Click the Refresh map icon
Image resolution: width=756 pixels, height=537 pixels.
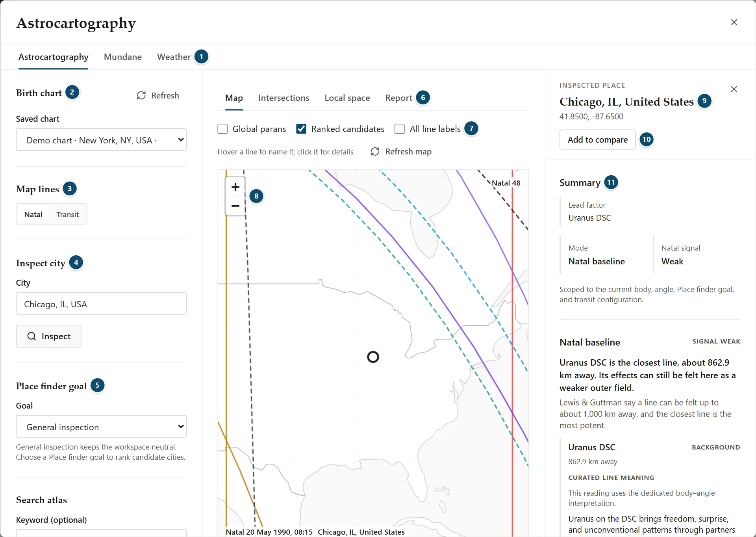coord(375,152)
